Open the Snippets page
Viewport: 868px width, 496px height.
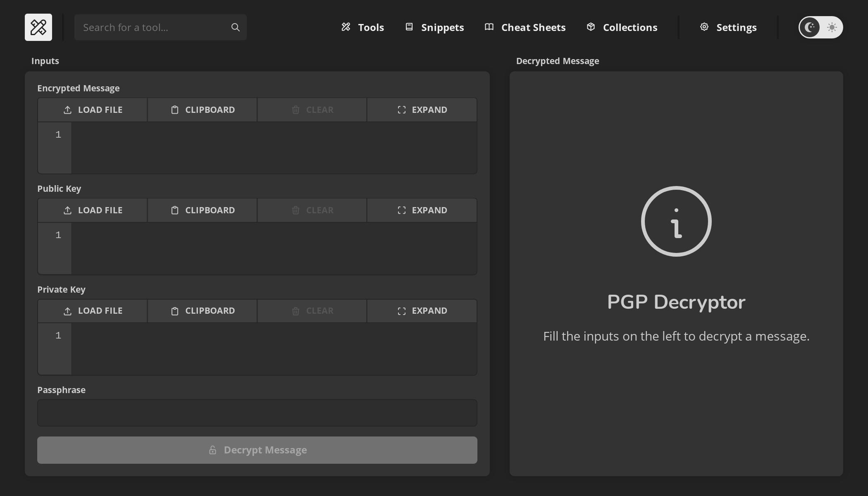[x=434, y=27]
